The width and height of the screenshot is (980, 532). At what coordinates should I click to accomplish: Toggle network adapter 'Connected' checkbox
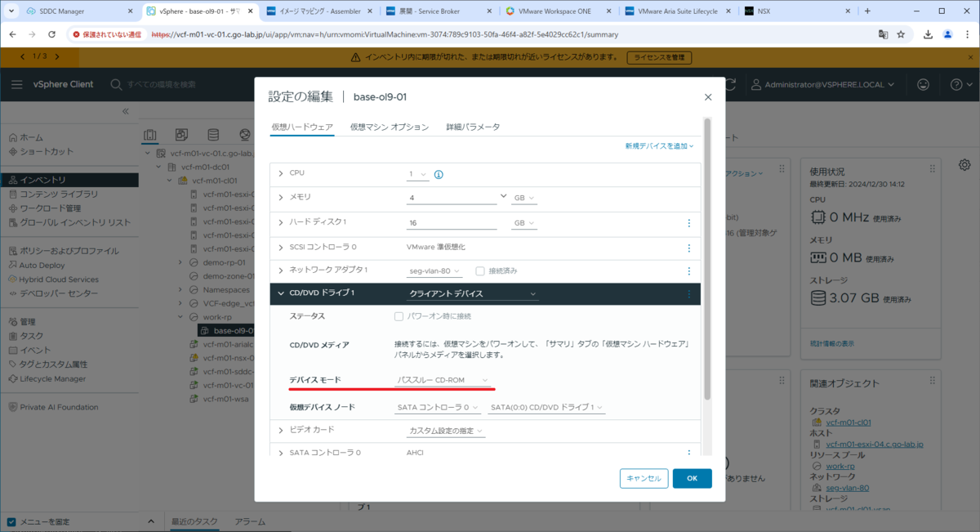coord(480,270)
